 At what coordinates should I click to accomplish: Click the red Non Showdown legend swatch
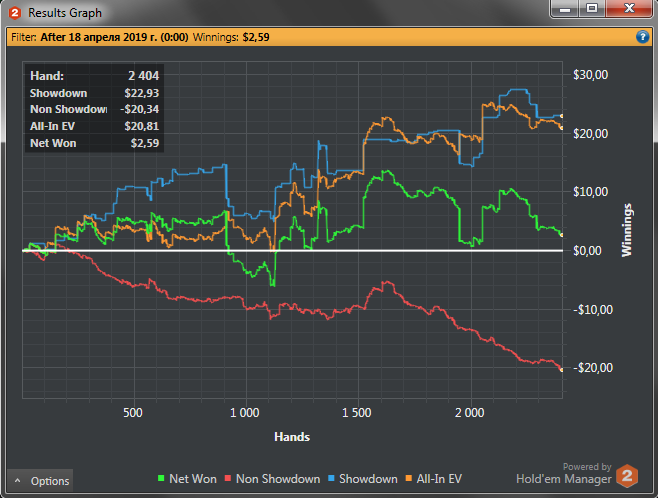coord(228,478)
